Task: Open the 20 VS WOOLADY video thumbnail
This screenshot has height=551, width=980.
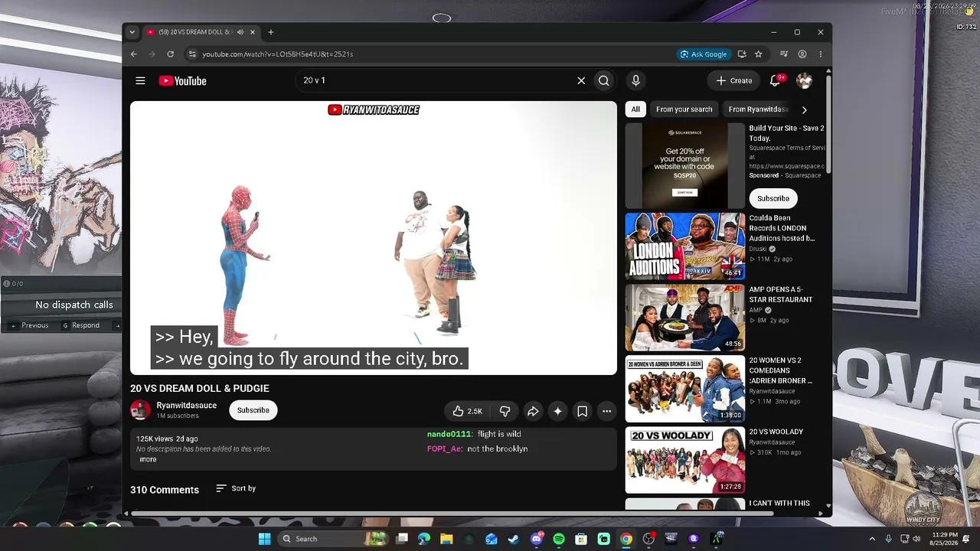Action: 685,461
